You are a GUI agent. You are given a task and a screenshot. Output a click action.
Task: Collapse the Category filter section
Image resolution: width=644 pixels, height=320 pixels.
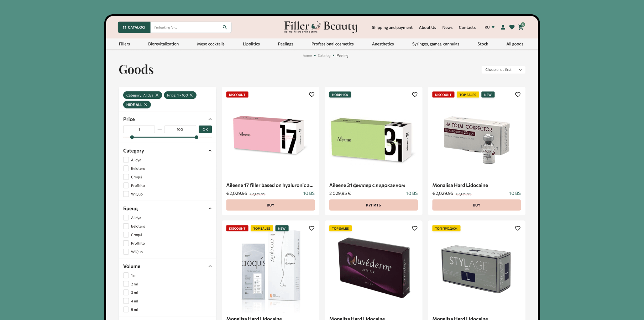point(210,151)
